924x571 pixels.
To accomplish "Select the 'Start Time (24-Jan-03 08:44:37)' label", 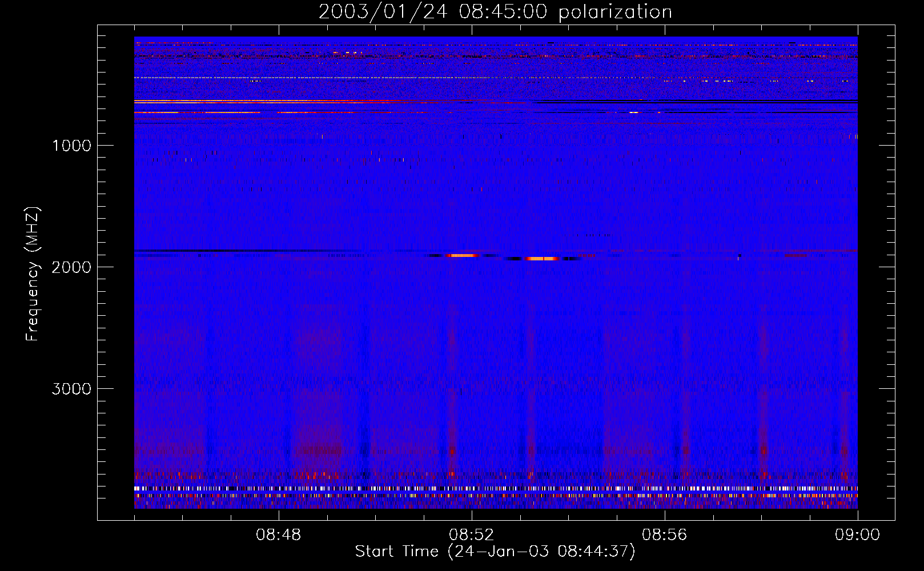I will click(495, 552).
